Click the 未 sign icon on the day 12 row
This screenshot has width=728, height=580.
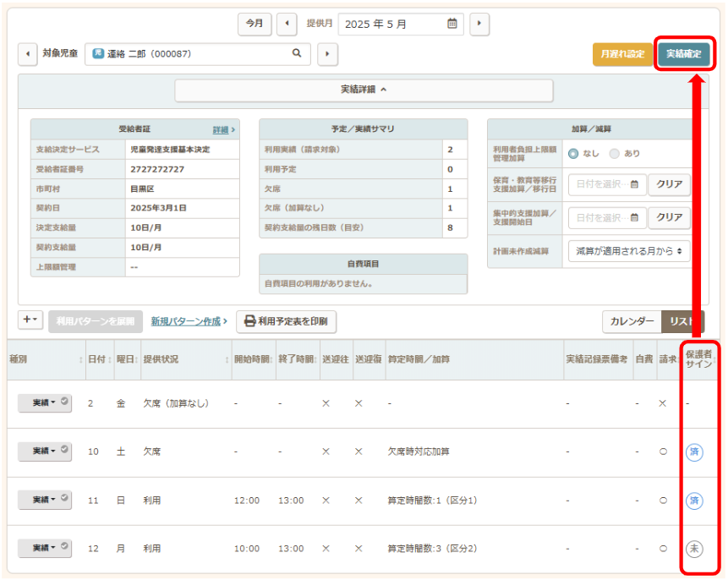694,548
